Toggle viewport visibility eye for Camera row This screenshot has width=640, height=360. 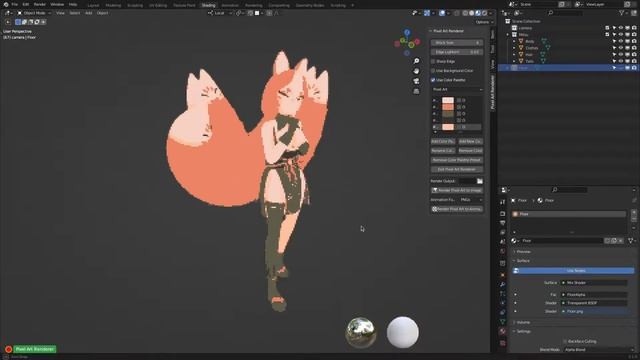(621, 28)
